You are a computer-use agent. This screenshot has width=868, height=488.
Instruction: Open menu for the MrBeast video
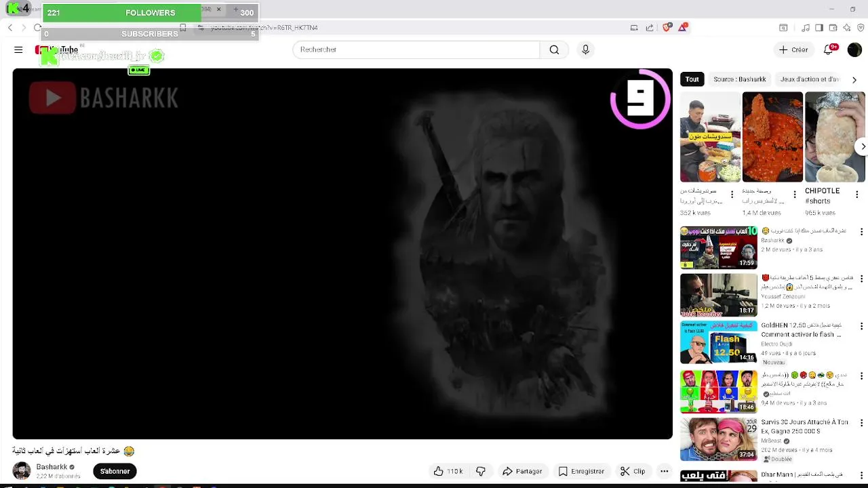click(861, 423)
